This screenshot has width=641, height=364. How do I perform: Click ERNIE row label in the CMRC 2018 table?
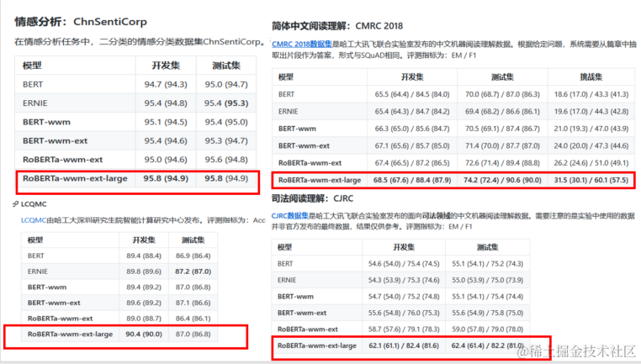(x=288, y=111)
